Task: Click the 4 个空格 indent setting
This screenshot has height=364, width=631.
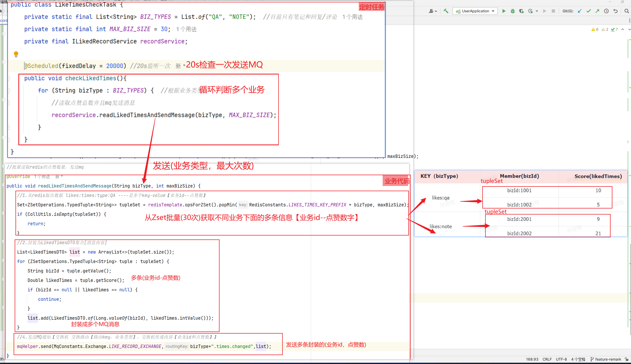Action: tap(578, 359)
